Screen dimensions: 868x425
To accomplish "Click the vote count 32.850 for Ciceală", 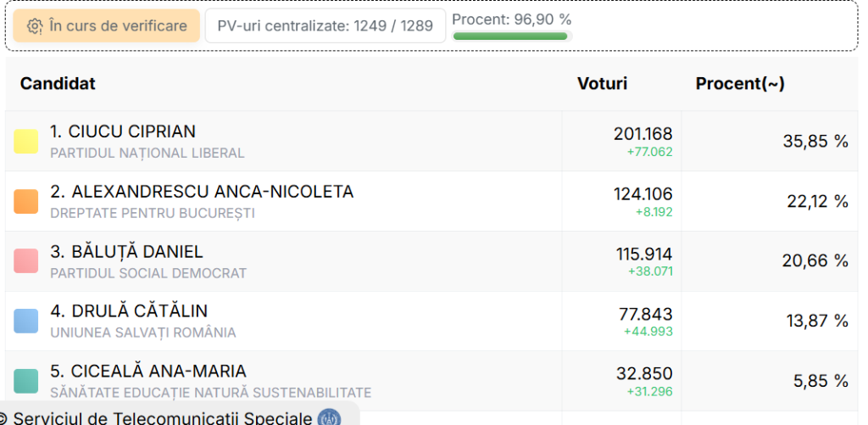I will [x=643, y=373].
